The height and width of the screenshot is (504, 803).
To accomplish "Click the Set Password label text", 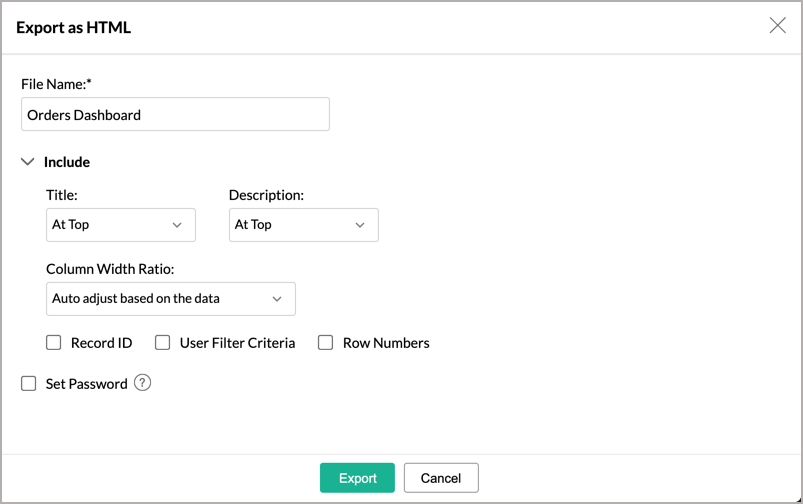I will pos(86,384).
